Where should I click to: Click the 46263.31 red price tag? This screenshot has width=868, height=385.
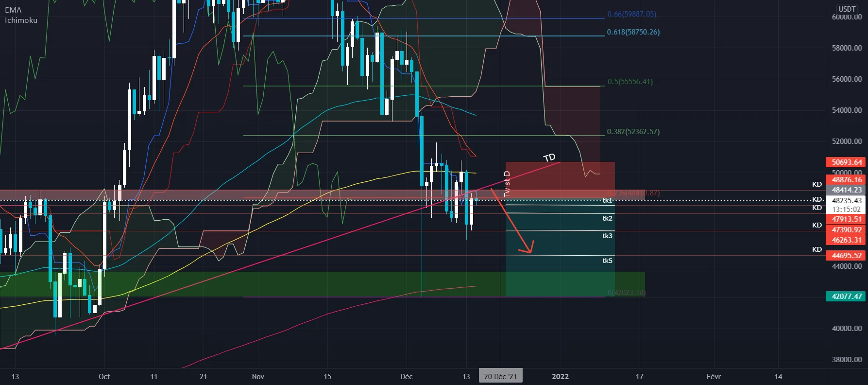pyautogui.click(x=846, y=240)
